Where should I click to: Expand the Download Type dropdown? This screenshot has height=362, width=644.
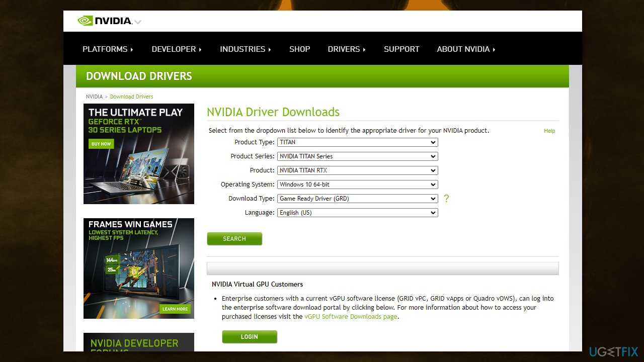click(x=357, y=199)
